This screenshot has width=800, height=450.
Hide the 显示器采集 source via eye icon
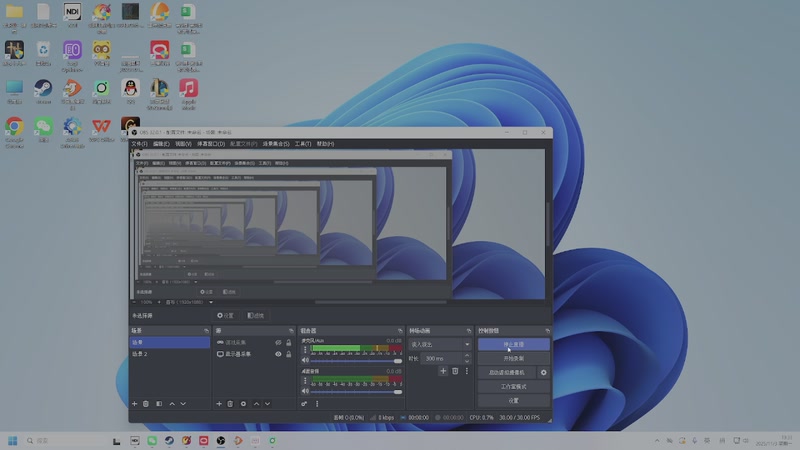[x=278, y=354]
